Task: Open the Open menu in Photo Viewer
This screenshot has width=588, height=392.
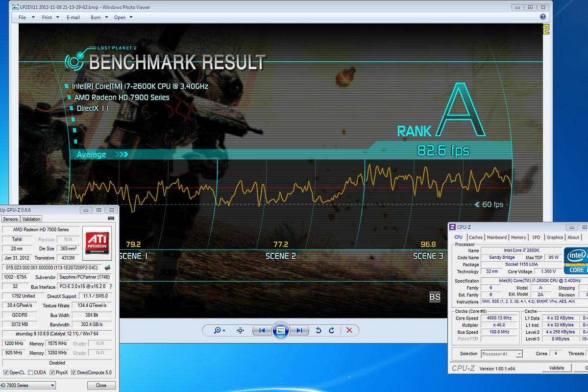Action: pyautogui.click(x=120, y=17)
